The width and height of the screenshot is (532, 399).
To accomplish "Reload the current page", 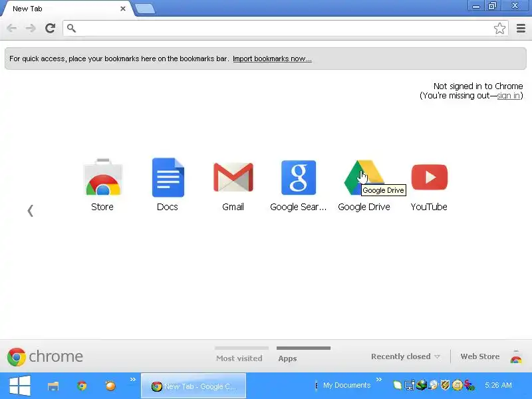I will [x=51, y=28].
